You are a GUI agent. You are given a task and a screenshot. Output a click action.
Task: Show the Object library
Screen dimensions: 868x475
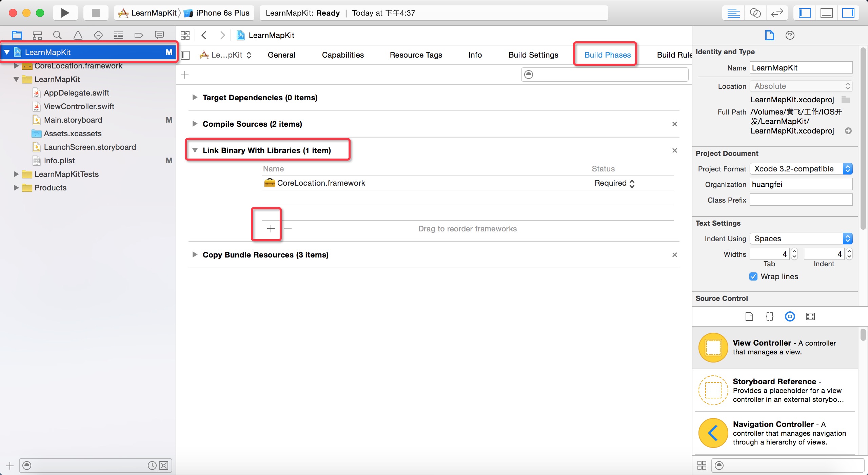pos(790,316)
